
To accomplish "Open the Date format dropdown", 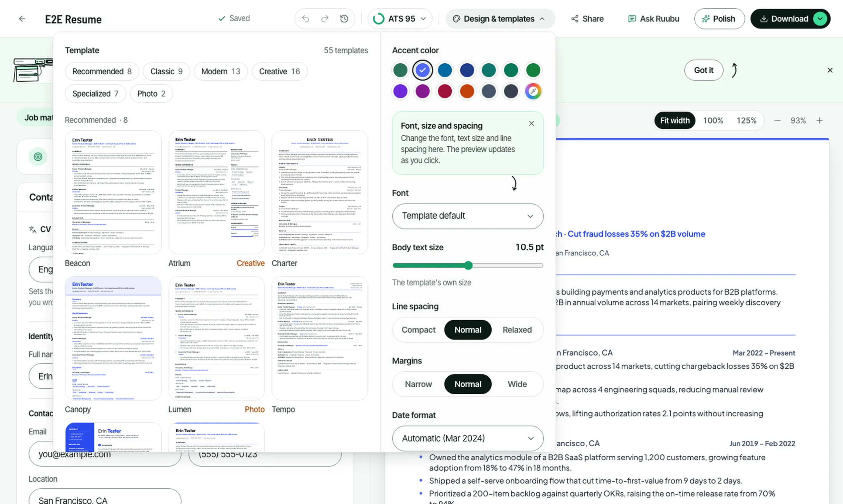I will 468,438.
